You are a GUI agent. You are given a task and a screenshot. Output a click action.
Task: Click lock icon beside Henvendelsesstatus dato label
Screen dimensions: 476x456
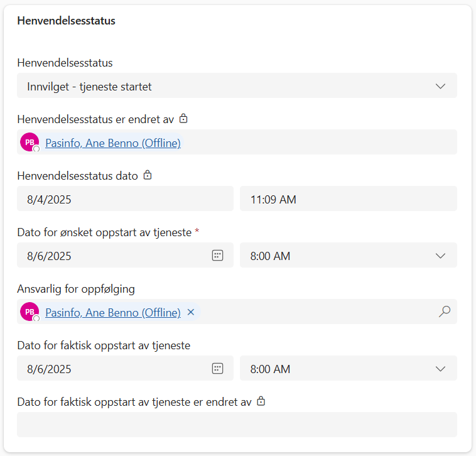tap(148, 175)
